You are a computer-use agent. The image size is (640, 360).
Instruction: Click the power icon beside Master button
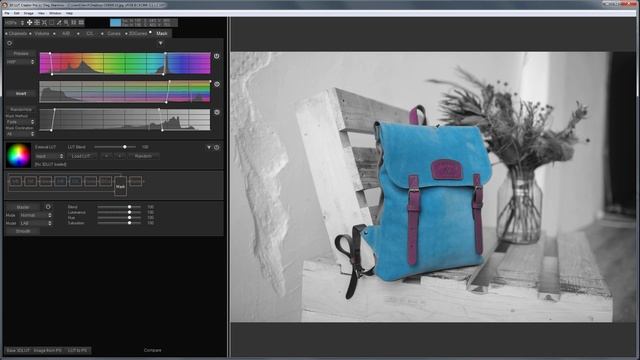[x=48, y=207]
